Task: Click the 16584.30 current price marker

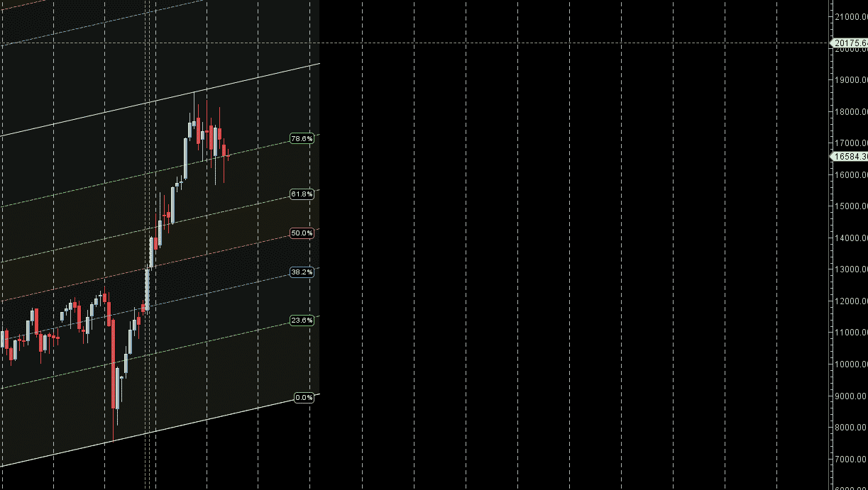Action: point(850,157)
